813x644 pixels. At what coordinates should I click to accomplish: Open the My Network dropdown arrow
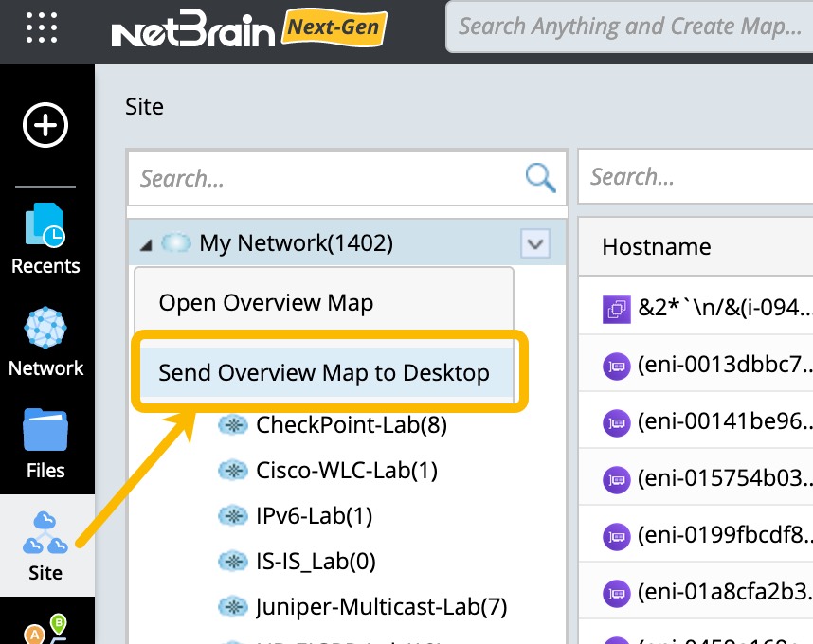coord(535,243)
